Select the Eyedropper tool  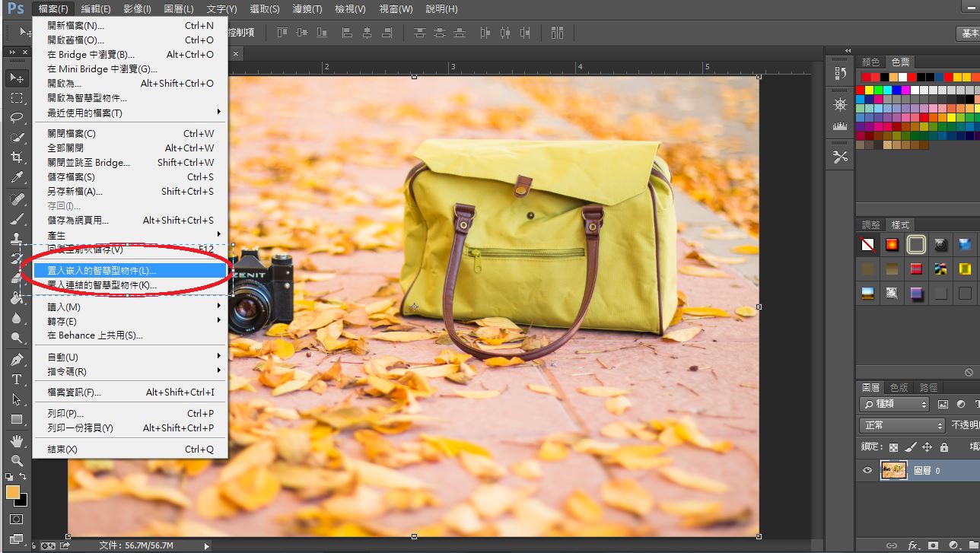click(x=17, y=177)
